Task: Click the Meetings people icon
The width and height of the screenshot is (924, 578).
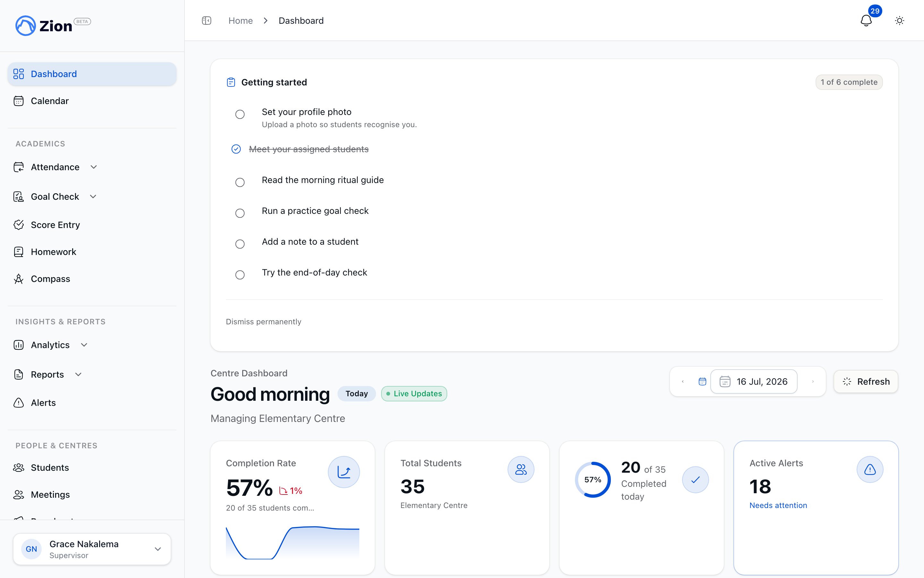Action: [x=19, y=495]
